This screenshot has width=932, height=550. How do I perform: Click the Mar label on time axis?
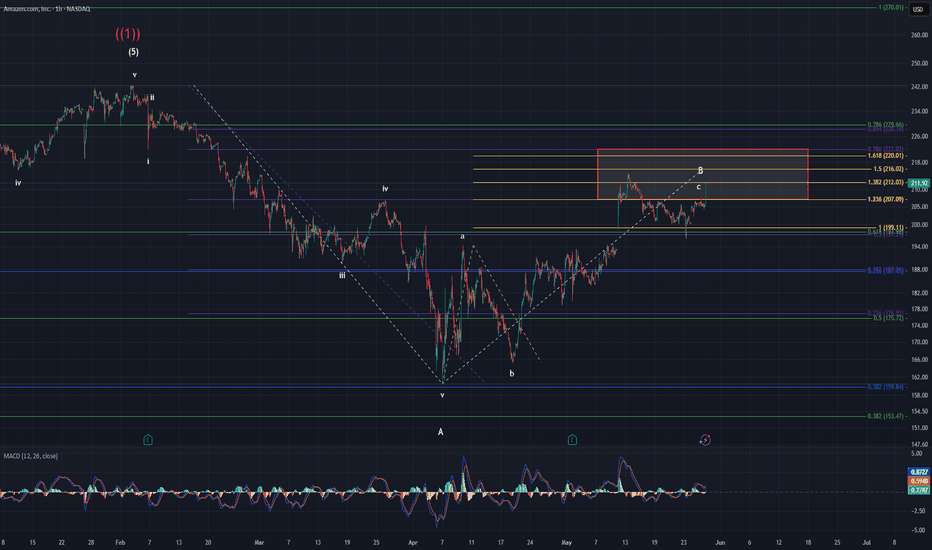[x=259, y=543]
